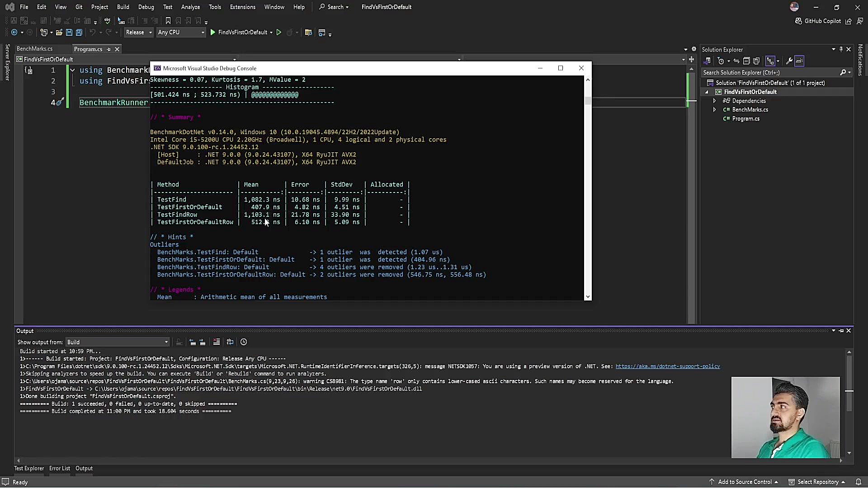
Task: Click the Save file toolbar icon
Action: 69,33
